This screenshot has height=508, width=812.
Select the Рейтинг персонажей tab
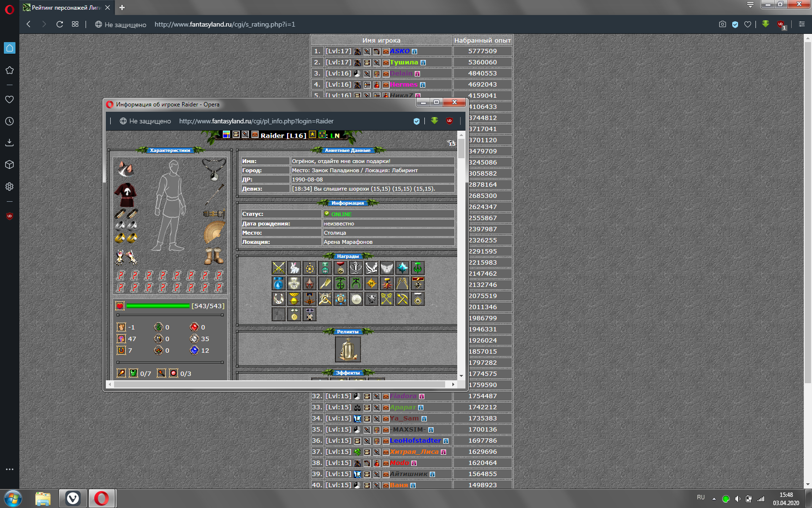pyautogui.click(x=67, y=7)
